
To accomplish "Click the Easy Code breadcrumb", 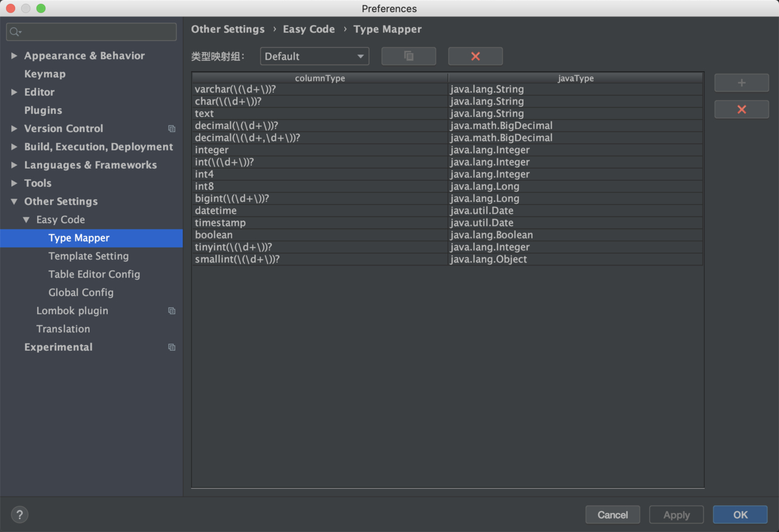I will click(309, 29).
